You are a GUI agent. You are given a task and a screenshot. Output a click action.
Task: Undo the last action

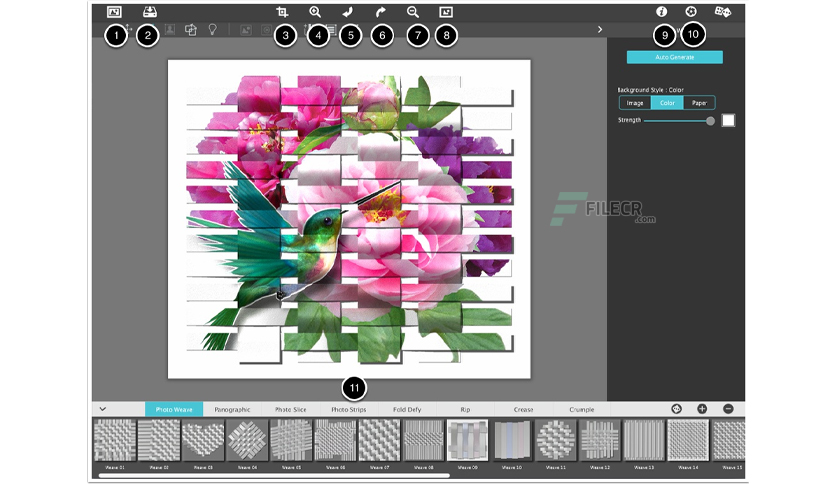click(347, 12)
